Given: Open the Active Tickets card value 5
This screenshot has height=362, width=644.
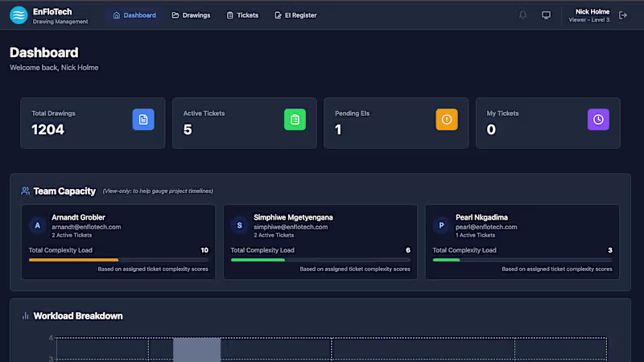Looking at the screenshot, I should [x=245, y=123].
